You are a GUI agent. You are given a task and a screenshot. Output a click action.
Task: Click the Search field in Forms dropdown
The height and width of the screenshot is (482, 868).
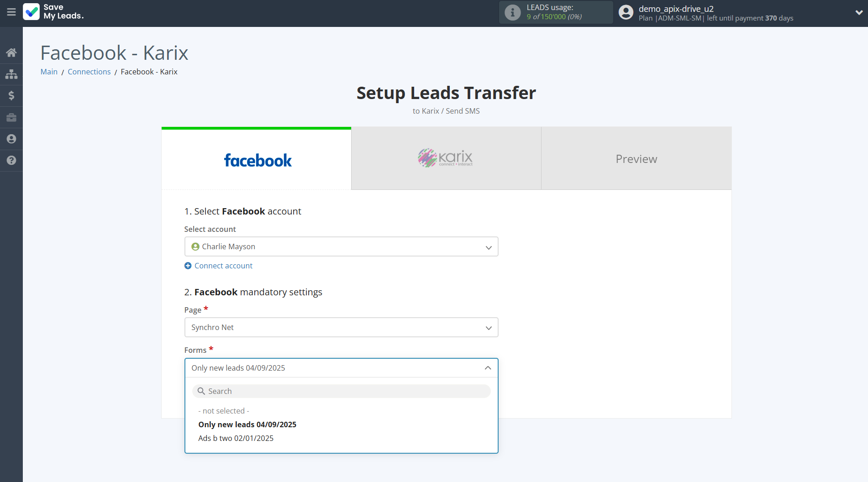(x=341, y=391)
